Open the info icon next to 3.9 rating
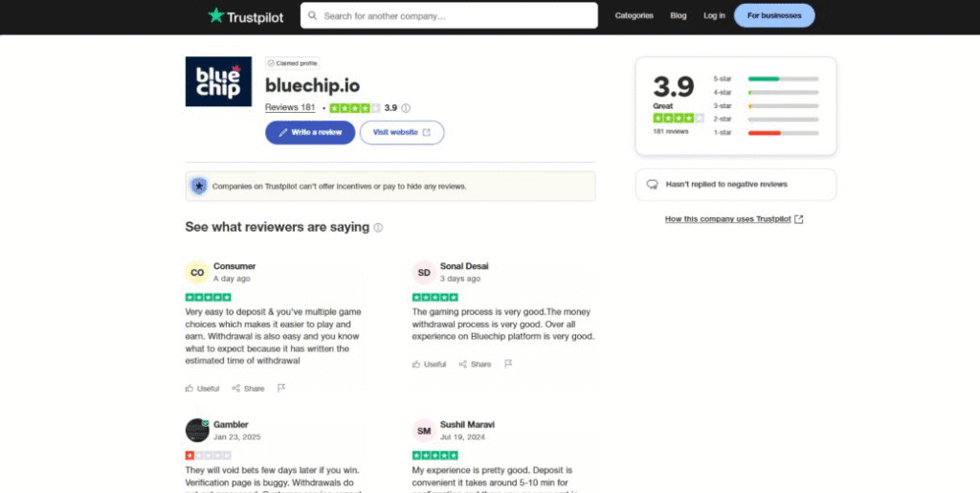Image resolution: width=980 pixels, height=493 pixels. [x=406, y=108]
